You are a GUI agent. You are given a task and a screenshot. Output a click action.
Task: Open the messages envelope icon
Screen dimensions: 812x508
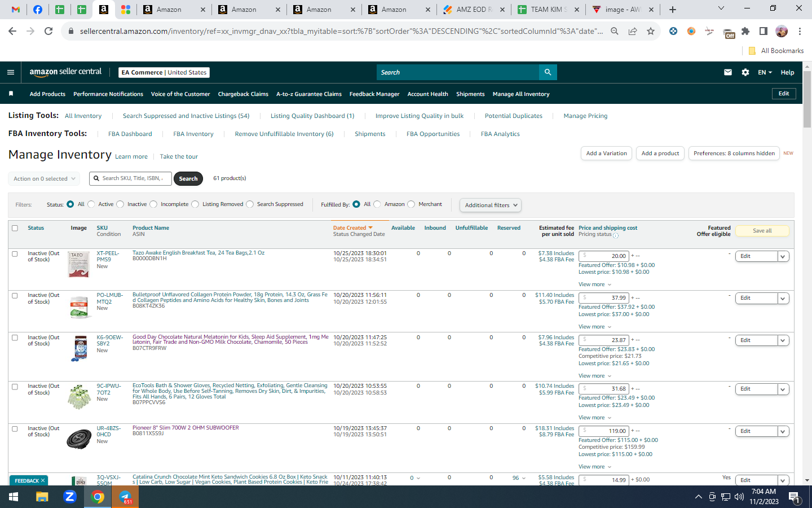point(728,72)
